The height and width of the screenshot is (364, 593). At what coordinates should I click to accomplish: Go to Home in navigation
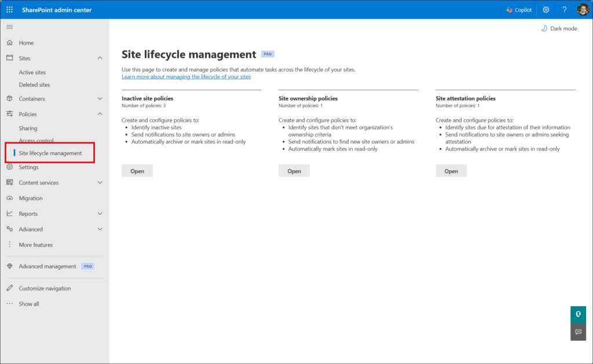coord(26,43)
